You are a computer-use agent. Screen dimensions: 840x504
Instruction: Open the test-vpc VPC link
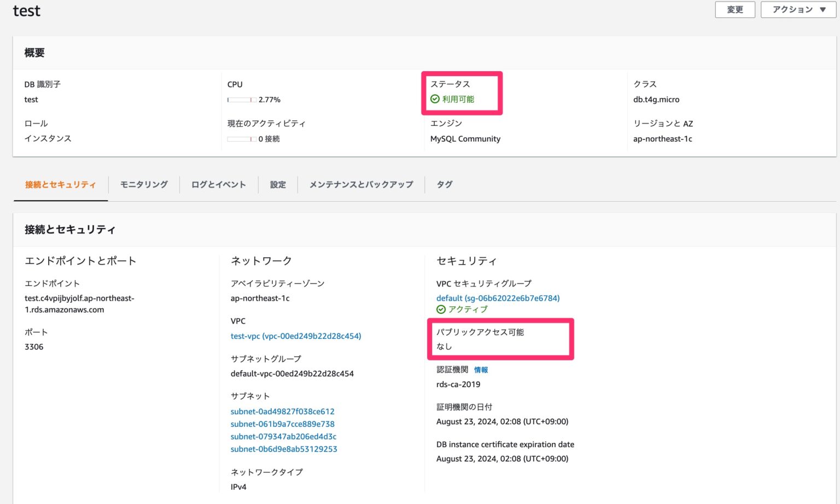tap(296, 336)
